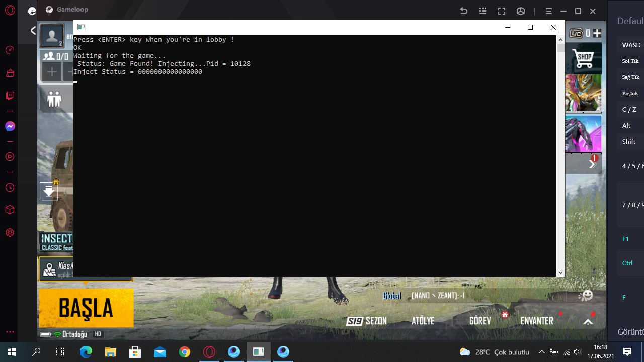Open Twitch panel in Opera sidebar
This screenshot has width=644, height=362.
(10, 96)
